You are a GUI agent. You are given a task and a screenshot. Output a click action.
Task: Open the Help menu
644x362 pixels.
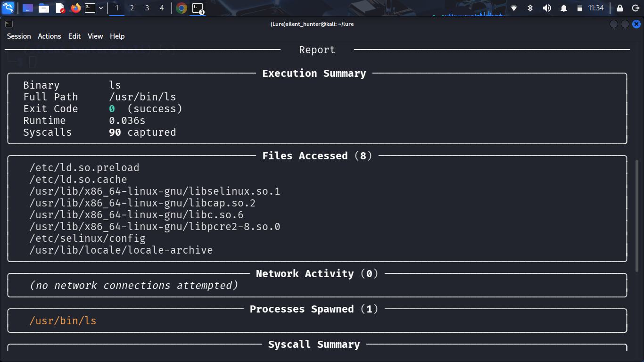click(x=117, y=36)
